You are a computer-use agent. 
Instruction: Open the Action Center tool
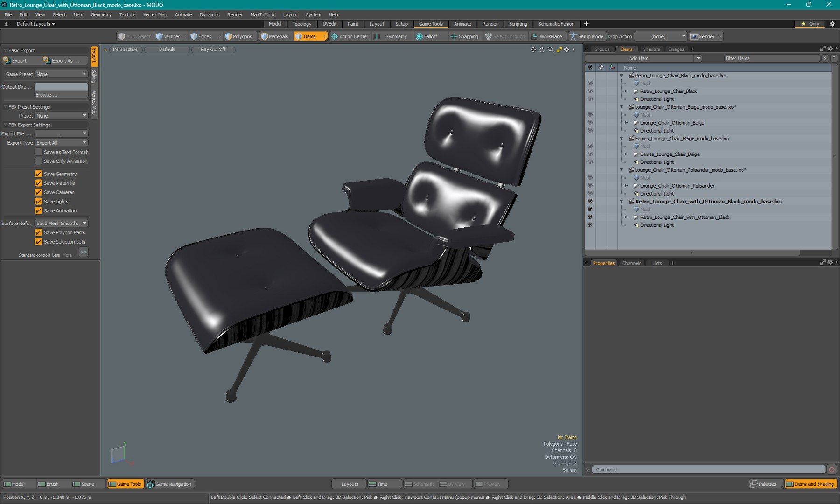click(350, 36)
